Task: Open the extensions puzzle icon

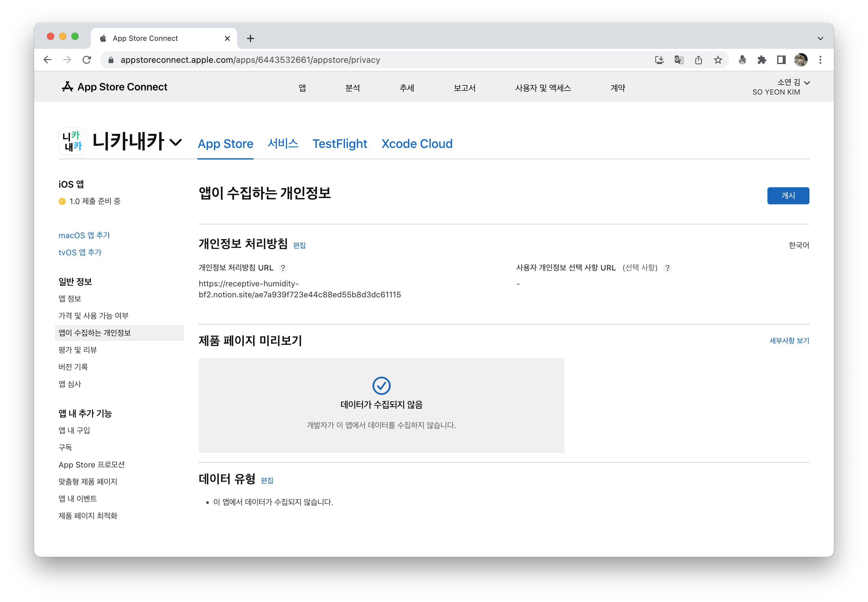Action: (762, 59)
